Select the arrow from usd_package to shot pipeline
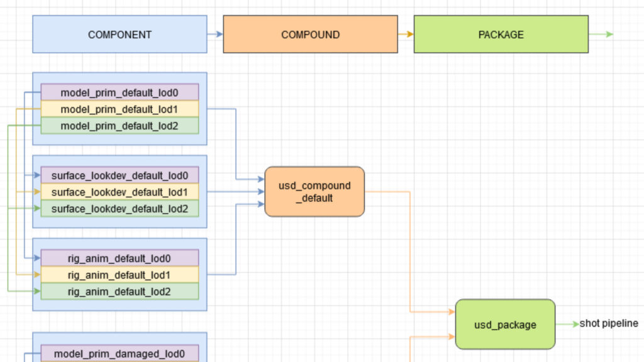Image resolution: width=644 pixels, height=362 pixels. pyautogui.click(x=567, y=324)
